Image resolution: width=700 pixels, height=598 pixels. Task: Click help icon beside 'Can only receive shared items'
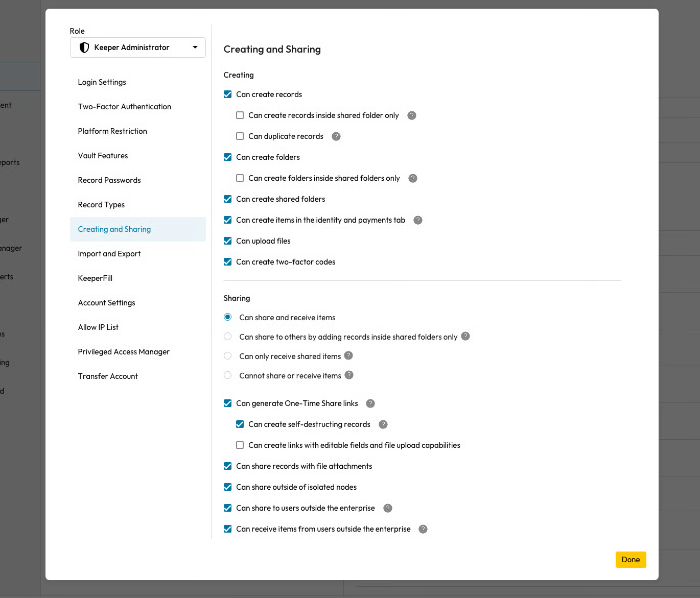coord(348,356)
